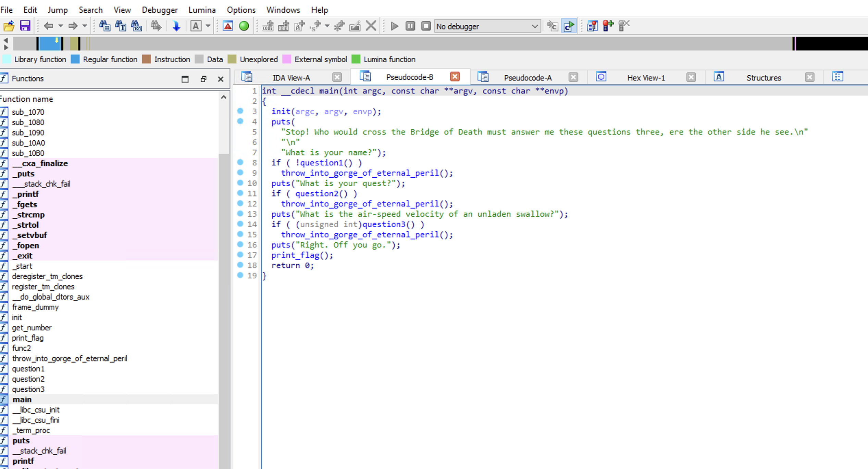Click the Open file folder icon
The width and height of the screenshot is (868, 469).
pyautogui.click(x=9, y=26)
